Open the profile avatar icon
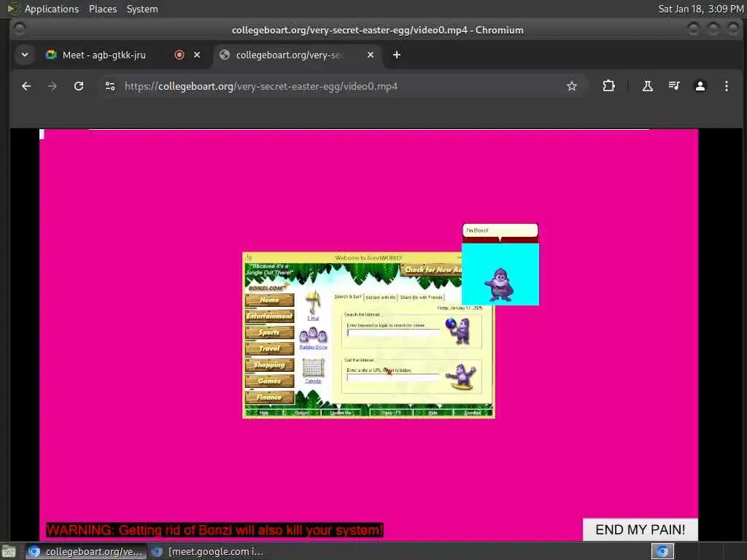The height and width of the screenshot is (560, 747). (x=700, y=86)
